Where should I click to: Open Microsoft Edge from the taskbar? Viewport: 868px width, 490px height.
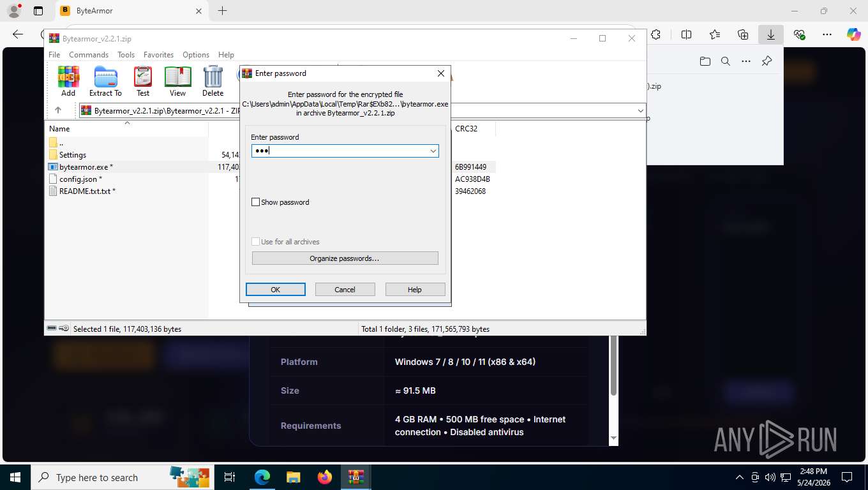click(262, 477)
